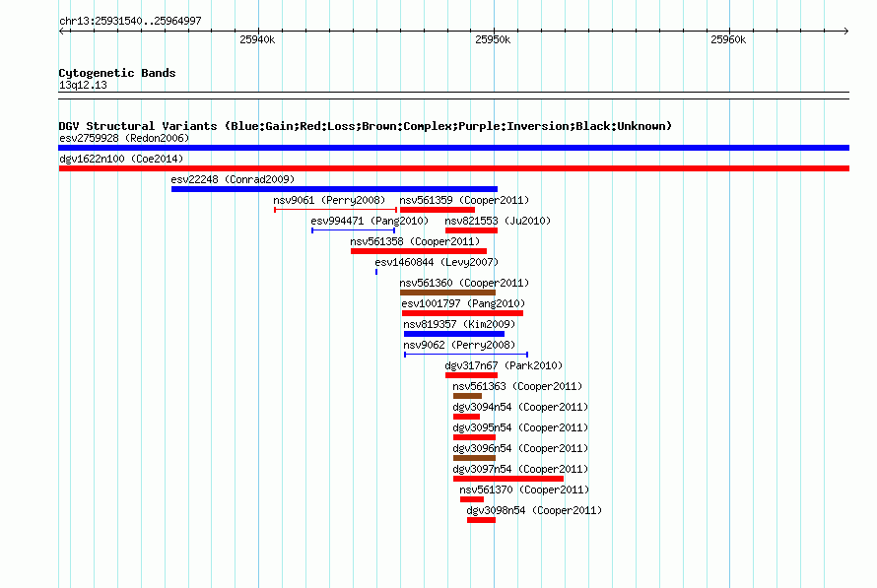Select the thin blue nsv9062 variant line
The image size is (877, 588).
(x=466, y=355)
